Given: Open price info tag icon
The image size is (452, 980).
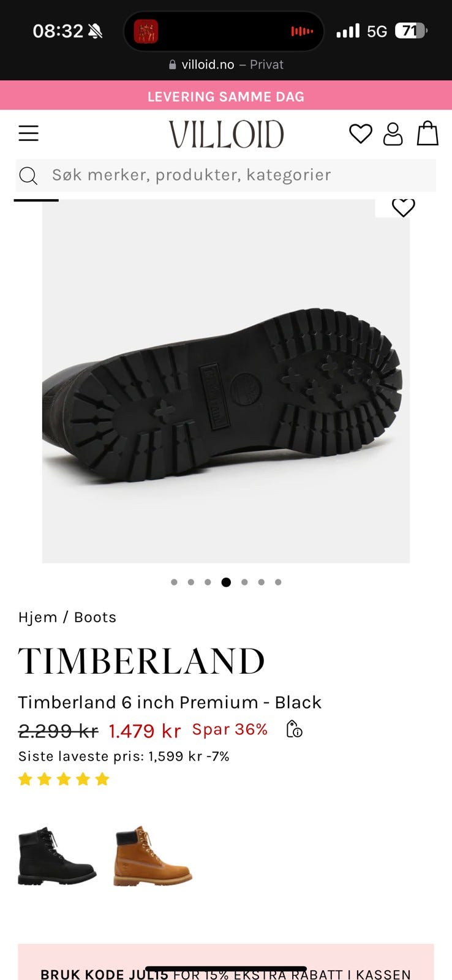Looking at the screenshot, I should point(295,729).
